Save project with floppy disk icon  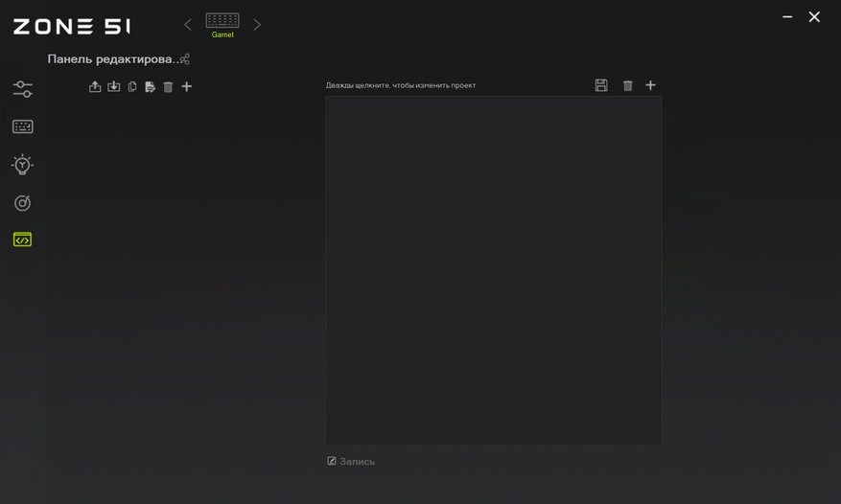601,85
